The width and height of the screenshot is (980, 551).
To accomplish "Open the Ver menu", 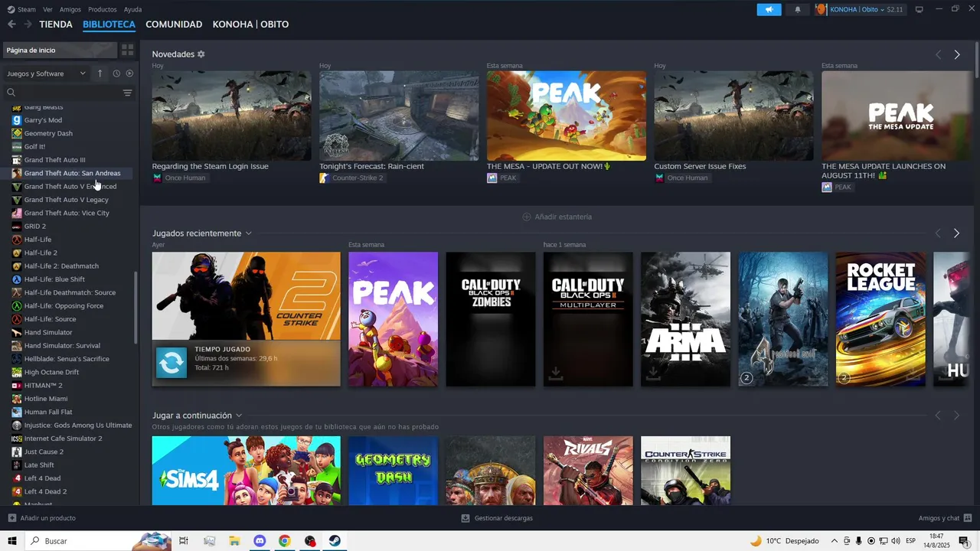I will (x=47, y=9).
